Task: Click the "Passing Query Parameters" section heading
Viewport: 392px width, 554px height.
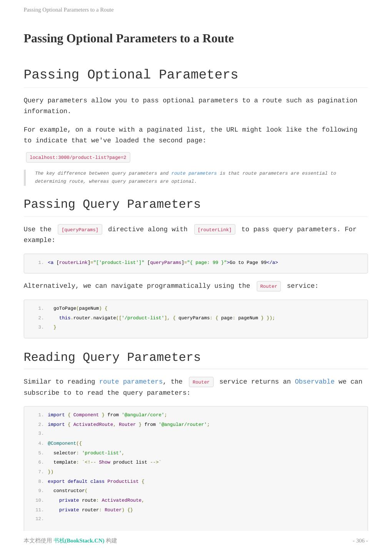Action: [112, 204]
